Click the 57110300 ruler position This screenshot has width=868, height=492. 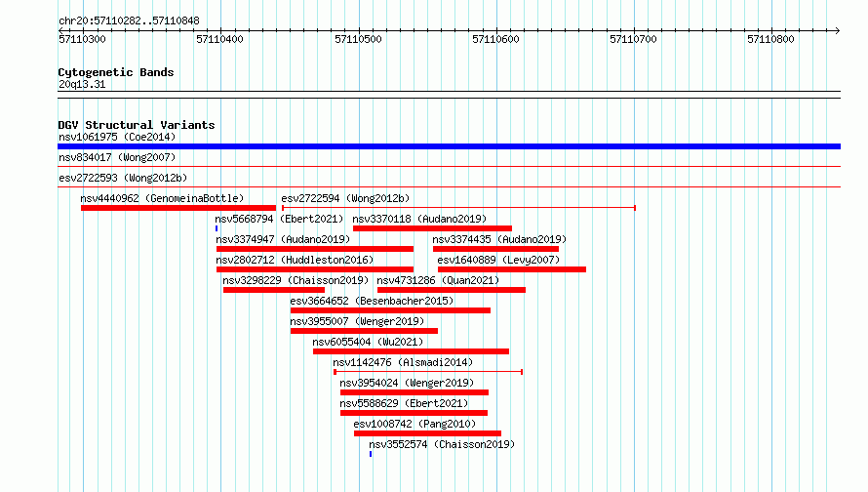[x=82, y=39]
